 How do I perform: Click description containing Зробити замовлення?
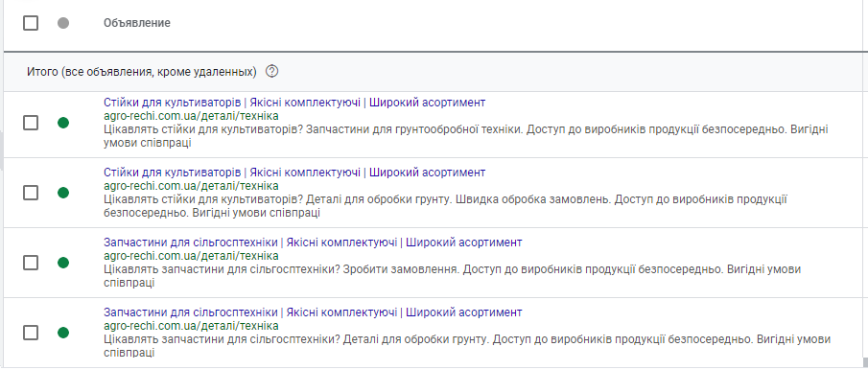point(453,276)
